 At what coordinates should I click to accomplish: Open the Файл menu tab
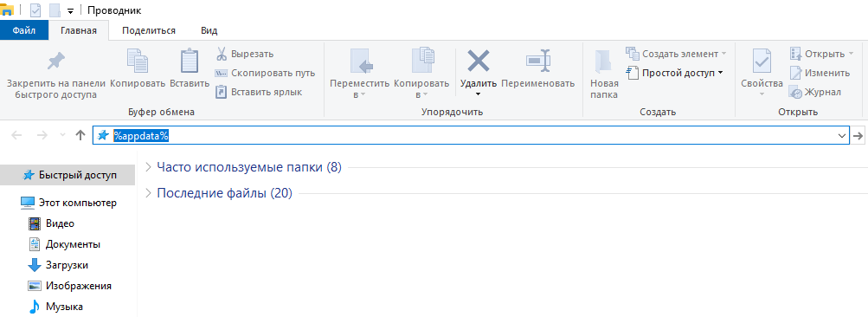pyautogui.click(x=24, y=30)
